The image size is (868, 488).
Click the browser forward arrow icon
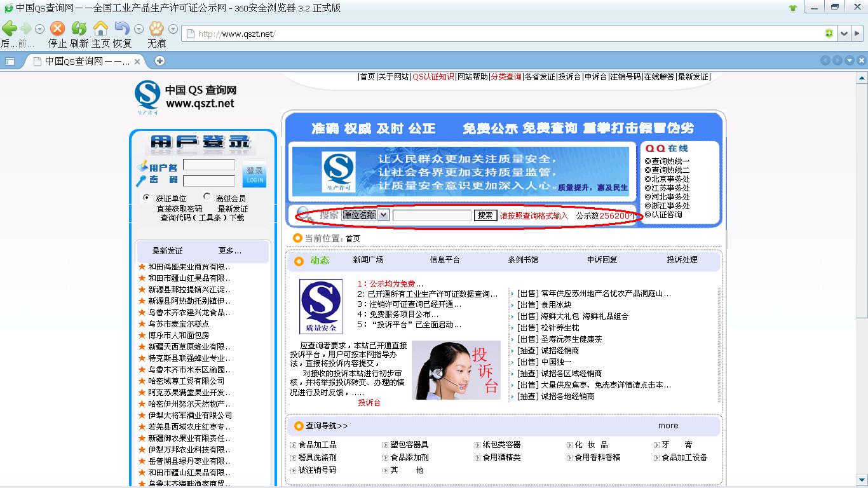click(25, 29)
